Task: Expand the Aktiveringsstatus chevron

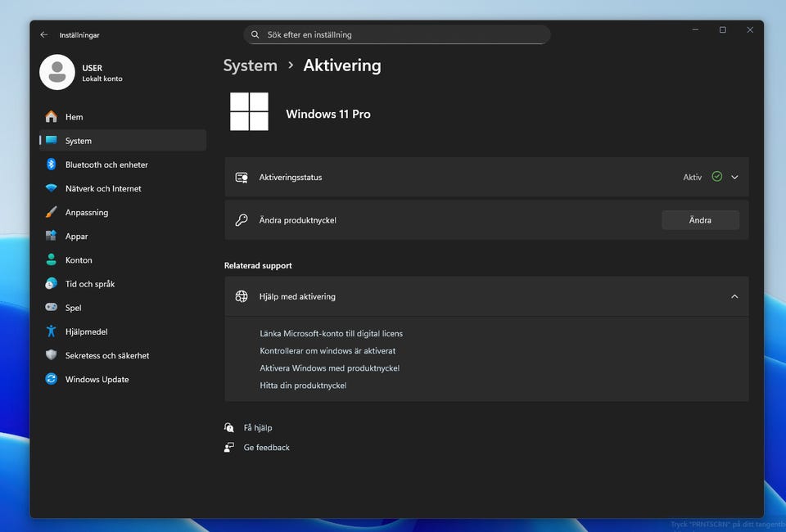Action: point(734,177)
